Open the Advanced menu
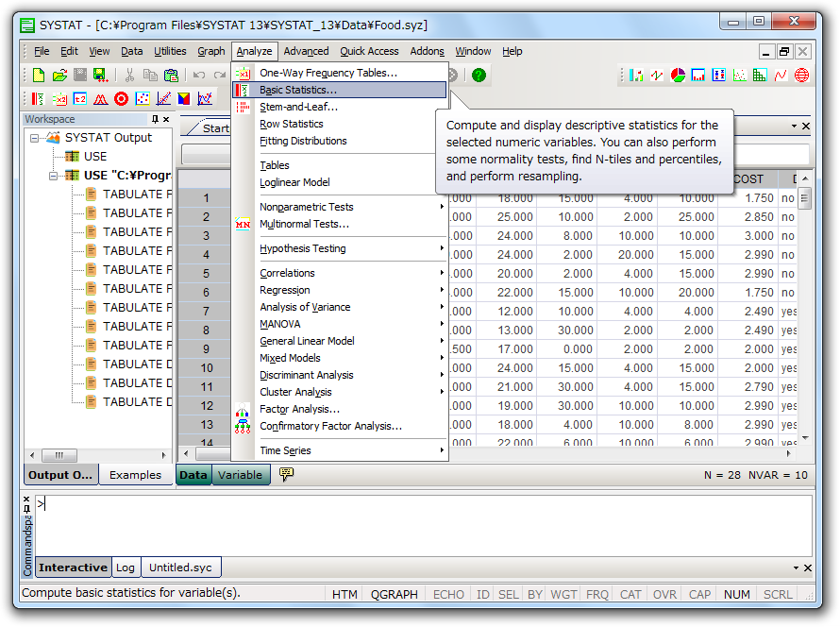 tap(306, 51)
